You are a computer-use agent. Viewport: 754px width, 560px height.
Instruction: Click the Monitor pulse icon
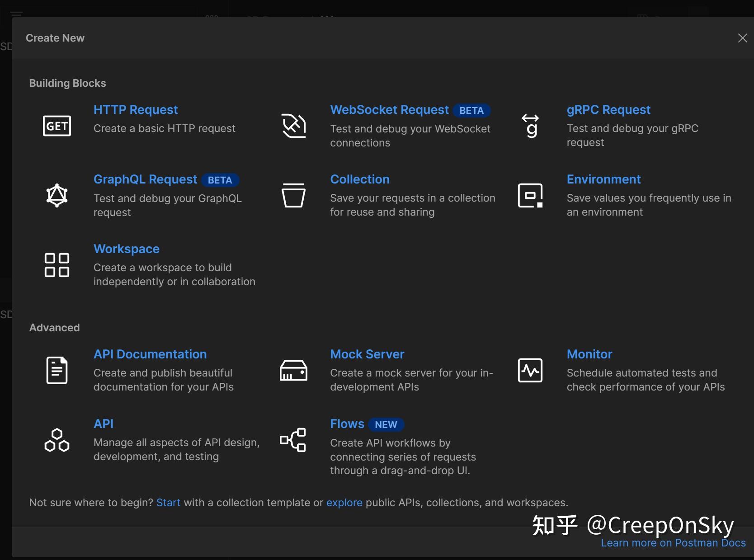[530, 370]
